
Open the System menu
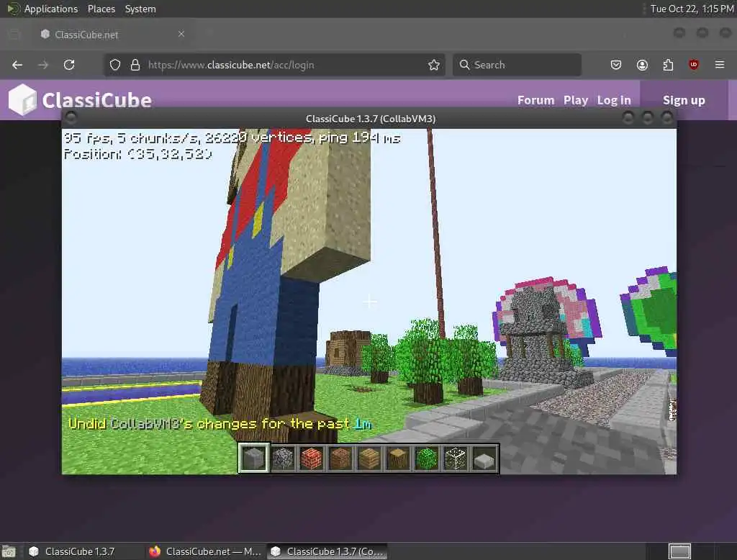pyautogui.click(x=140, y=9)
